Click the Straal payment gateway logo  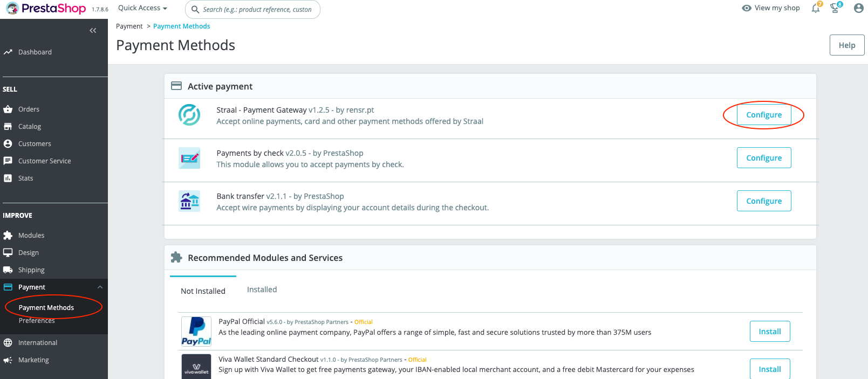pyautogui.click(x=189, y=115)
